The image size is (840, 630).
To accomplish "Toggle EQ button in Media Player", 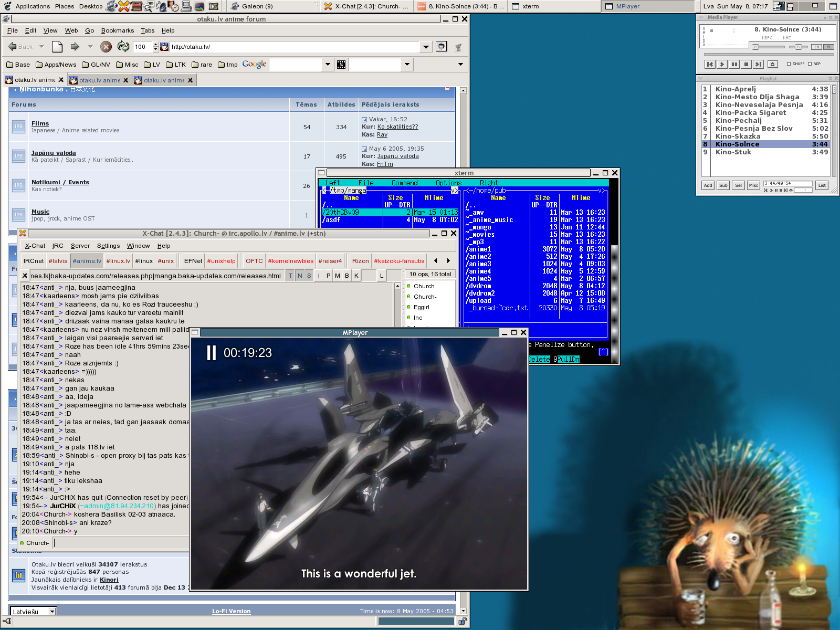I will tap(816, 47).
